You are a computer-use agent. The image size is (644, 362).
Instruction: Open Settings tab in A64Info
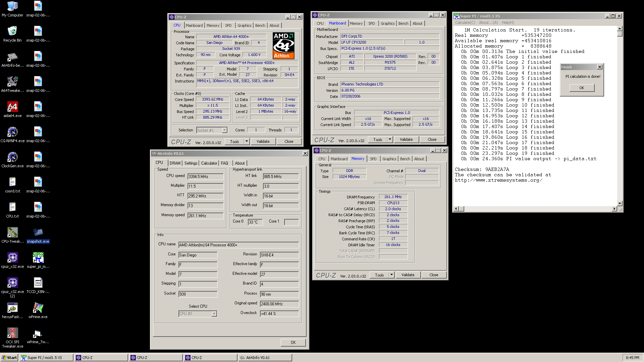[x=191, y=163]
